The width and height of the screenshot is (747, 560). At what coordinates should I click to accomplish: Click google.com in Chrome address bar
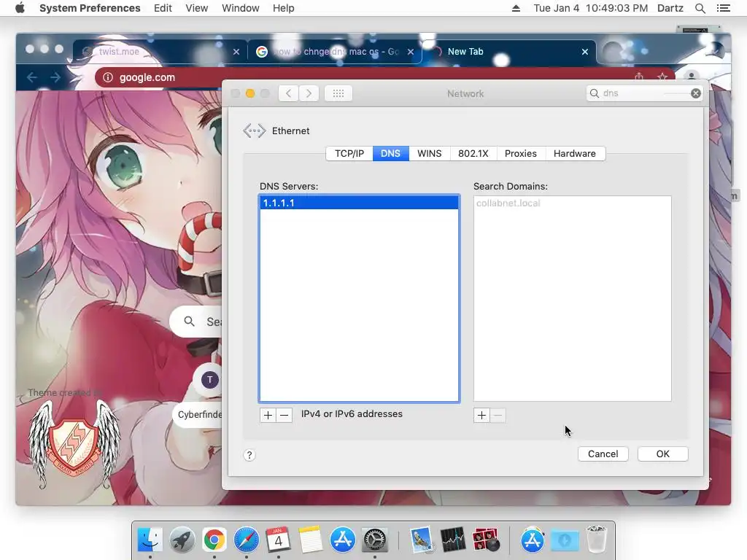(x=147, y=77)
